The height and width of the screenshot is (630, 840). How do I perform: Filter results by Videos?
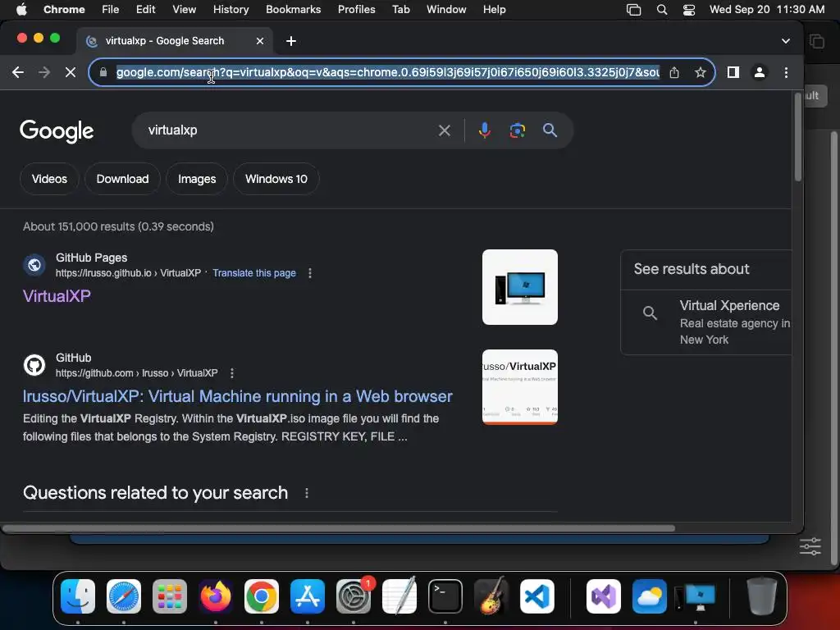point(49,179)
